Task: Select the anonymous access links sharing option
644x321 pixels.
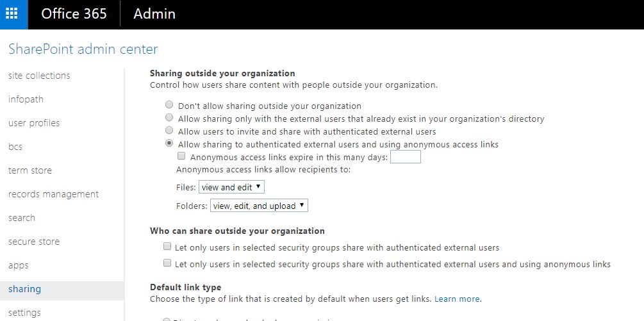Action: pos(169,144)
